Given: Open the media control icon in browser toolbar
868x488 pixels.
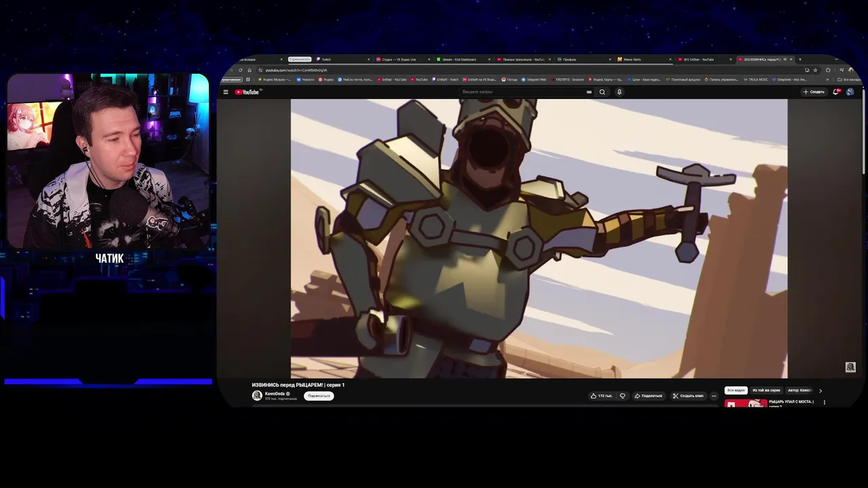Looking at the screenshot, I should tap(842, 70).
